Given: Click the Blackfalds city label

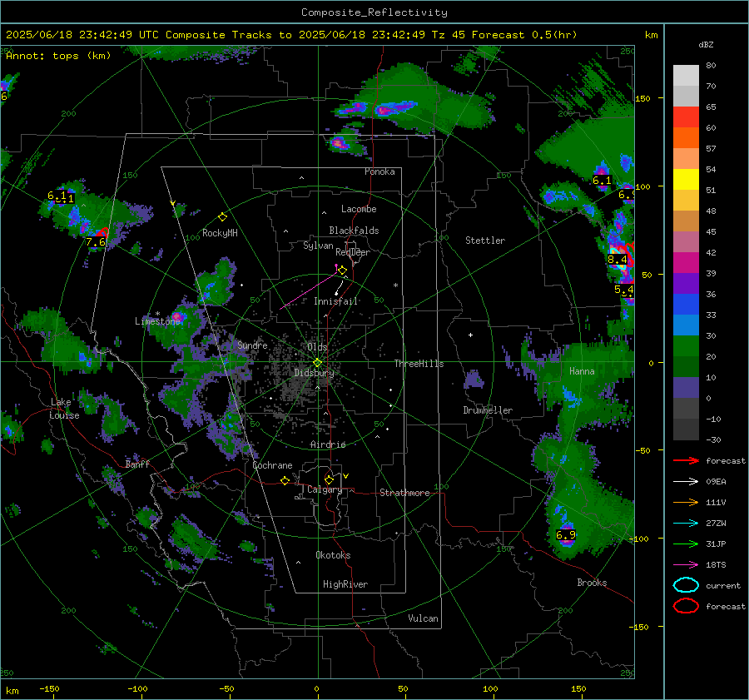Looking at the screenshot, I should point(354,231).
